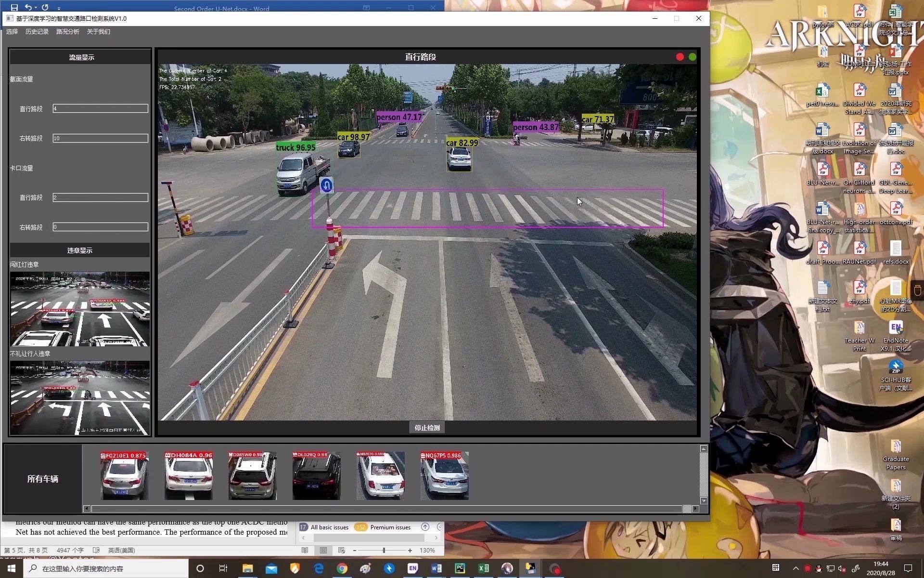This screenshot has height=578, width=924.
Task: Click the Windows taskbar search box
Action: [106, 568]
